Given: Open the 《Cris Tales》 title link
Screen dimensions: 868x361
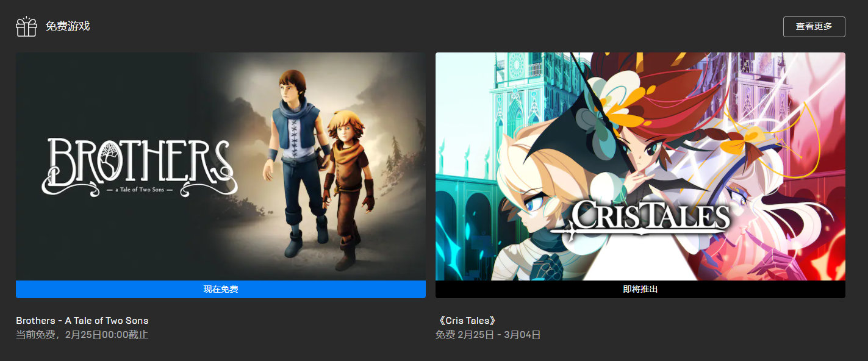Looking at the screenshot, I should click(x=467, y=320).
